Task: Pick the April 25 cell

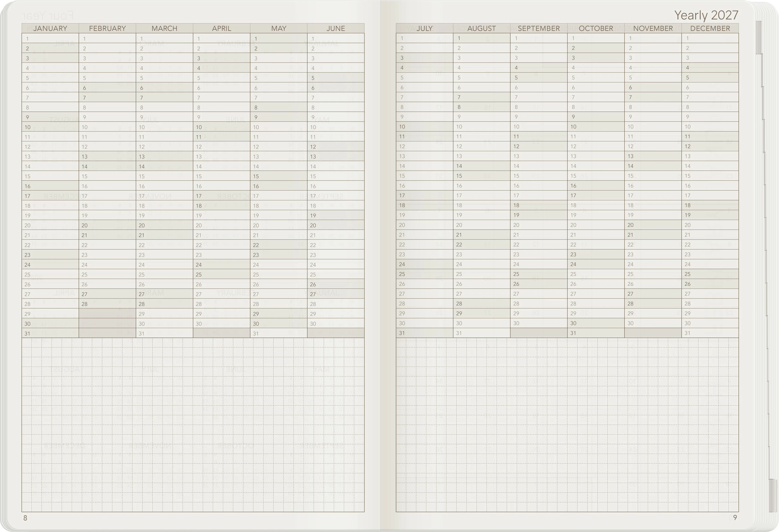Action: 221,274
